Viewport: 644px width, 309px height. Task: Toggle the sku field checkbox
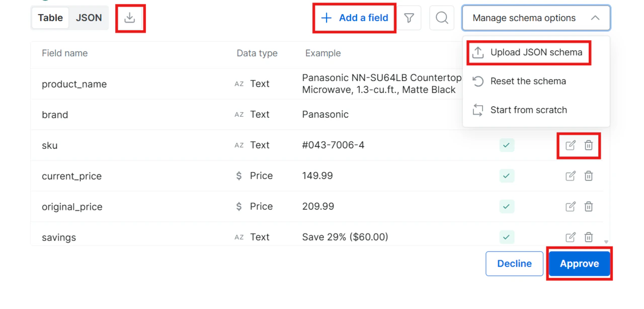[x=507, y=145]
